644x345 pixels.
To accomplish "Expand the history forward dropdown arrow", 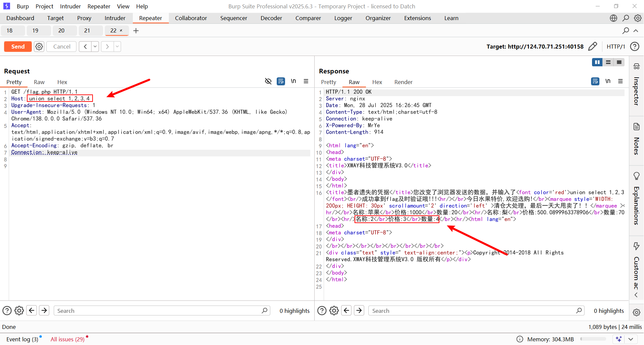I will pyautogui.click(x=117, y=47).
